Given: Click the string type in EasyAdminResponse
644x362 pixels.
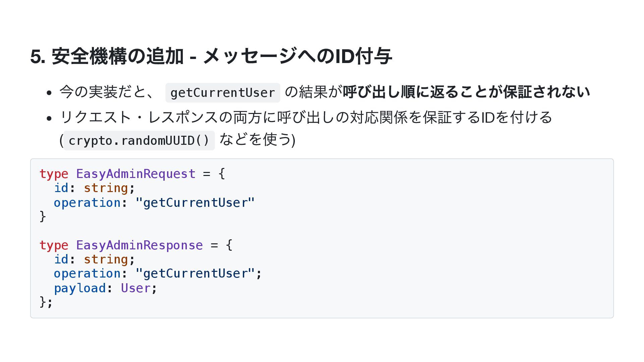Looking at the screenshot, I should coord(106,259).
